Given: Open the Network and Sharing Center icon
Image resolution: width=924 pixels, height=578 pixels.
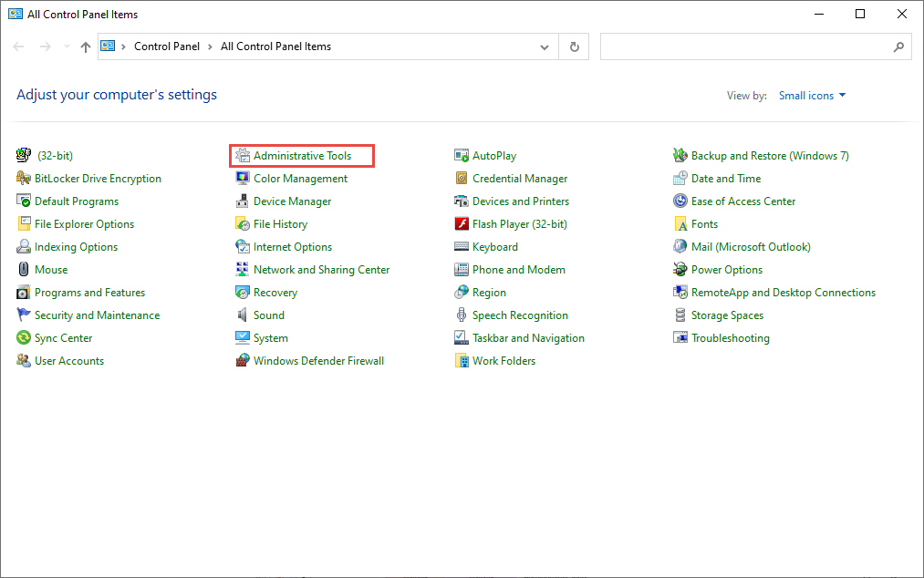Looking at the screenshot, I should point(243,270).
